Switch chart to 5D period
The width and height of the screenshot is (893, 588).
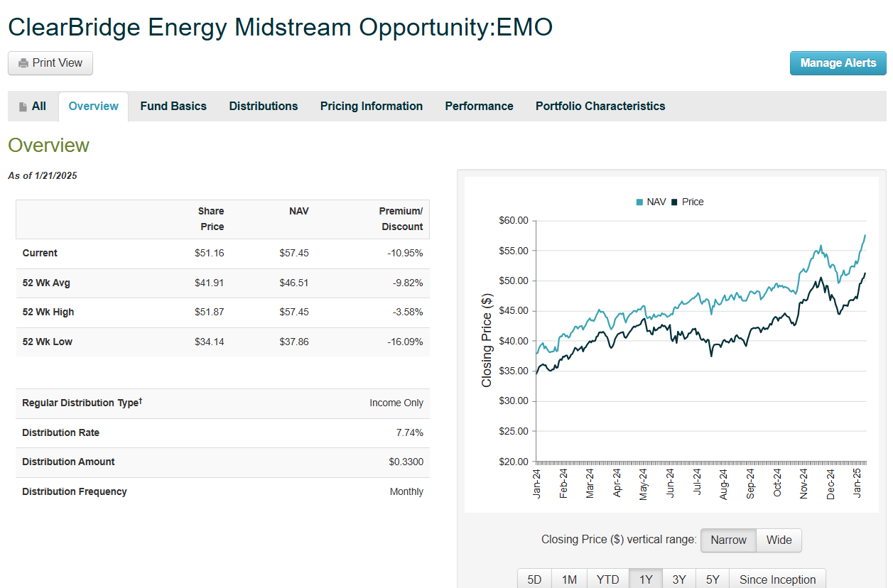[534, 579]
